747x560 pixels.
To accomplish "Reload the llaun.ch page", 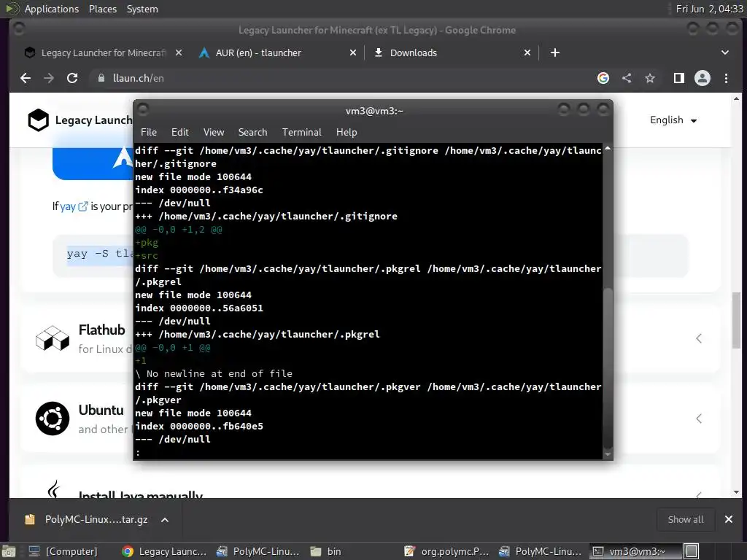I will point(72,78).
